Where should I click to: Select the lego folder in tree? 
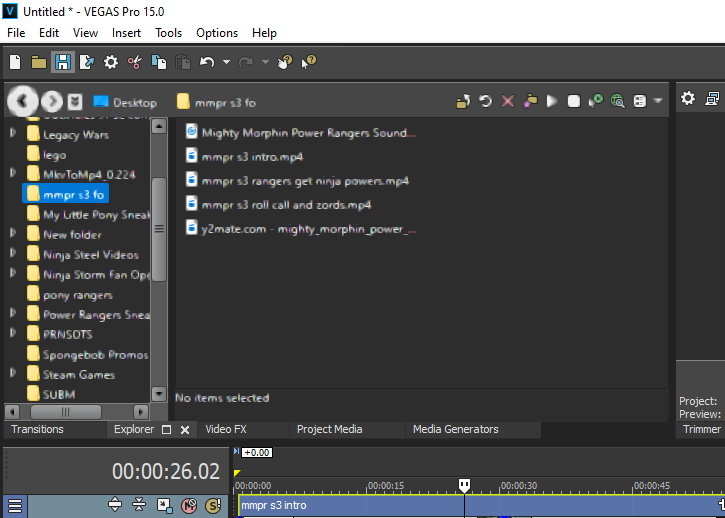[x=46, y=154]
